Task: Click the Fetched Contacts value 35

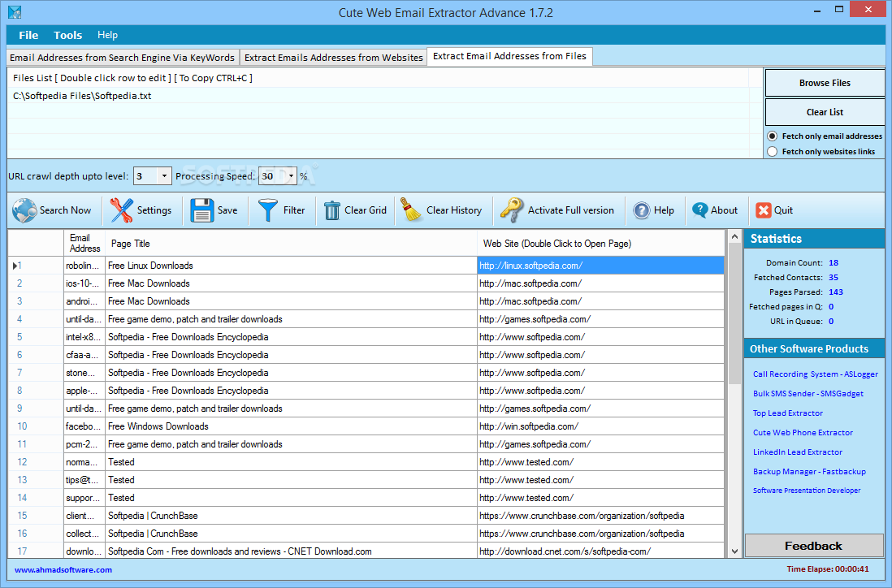Action: click(x=834, y=278)
